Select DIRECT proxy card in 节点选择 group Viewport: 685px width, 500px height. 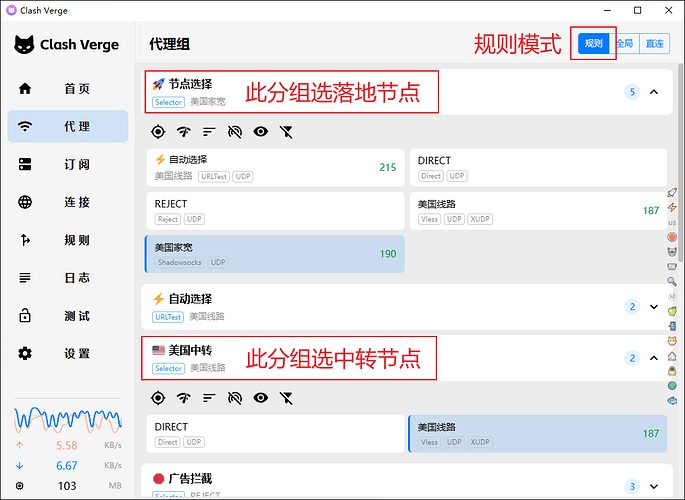point(538,167)
